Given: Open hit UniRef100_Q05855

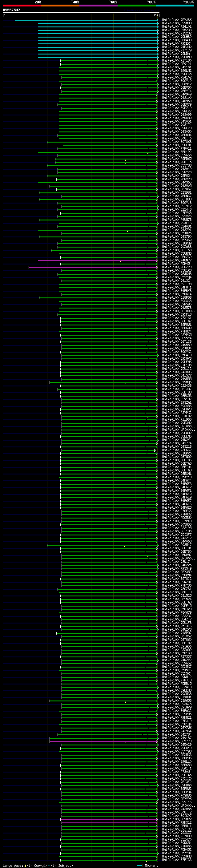Looking at the screenshot, I should pos(176,525).
